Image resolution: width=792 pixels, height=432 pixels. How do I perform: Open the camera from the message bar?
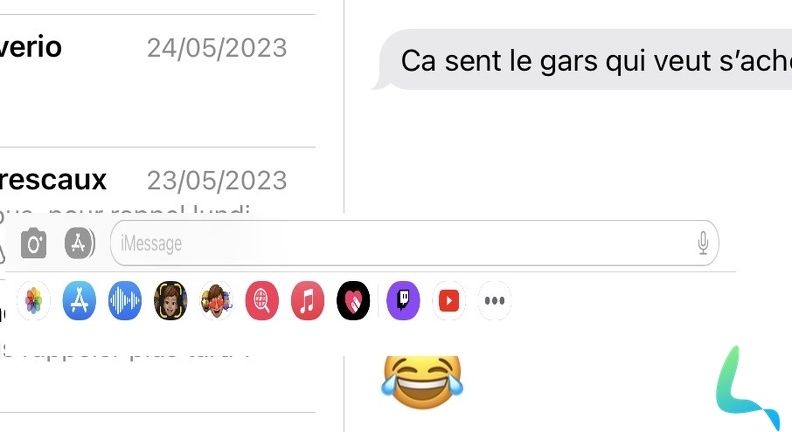33,243
